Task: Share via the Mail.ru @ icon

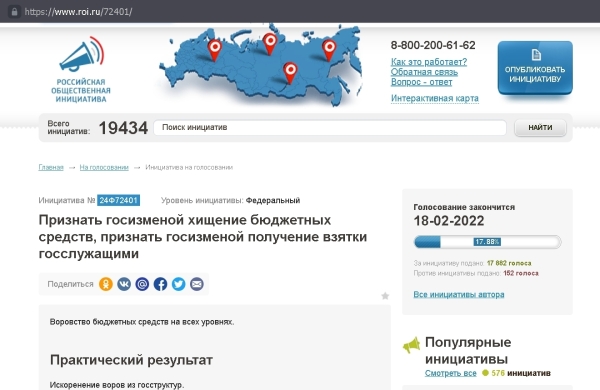Action: [x=142, y=284]
